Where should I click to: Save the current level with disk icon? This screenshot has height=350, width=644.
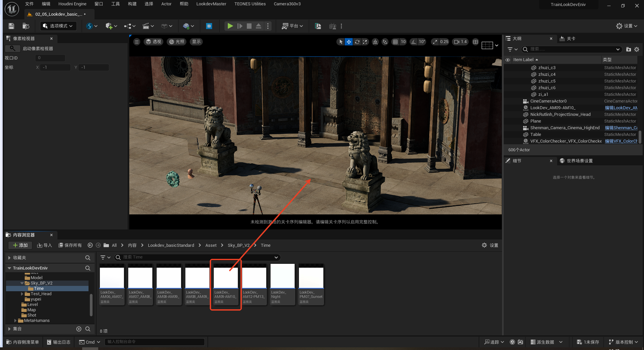[x=11, y=26]
